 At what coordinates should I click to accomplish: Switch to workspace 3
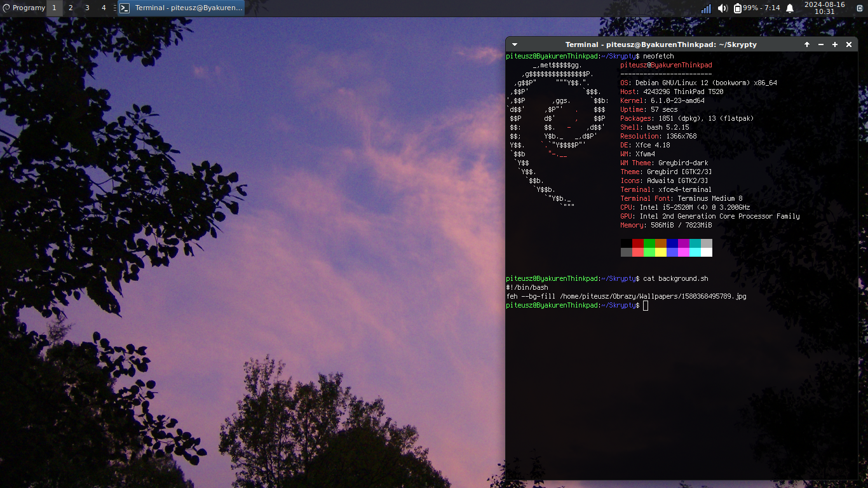point(87,8)
